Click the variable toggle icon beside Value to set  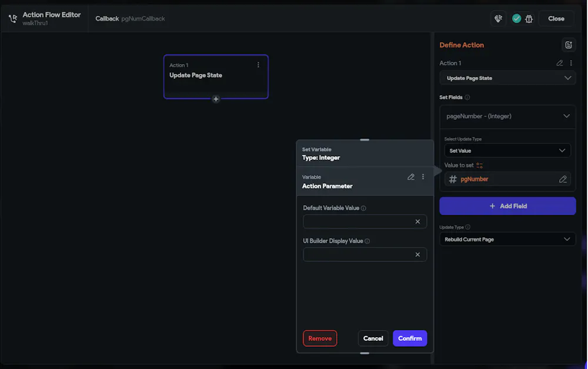tap(479, 165)
